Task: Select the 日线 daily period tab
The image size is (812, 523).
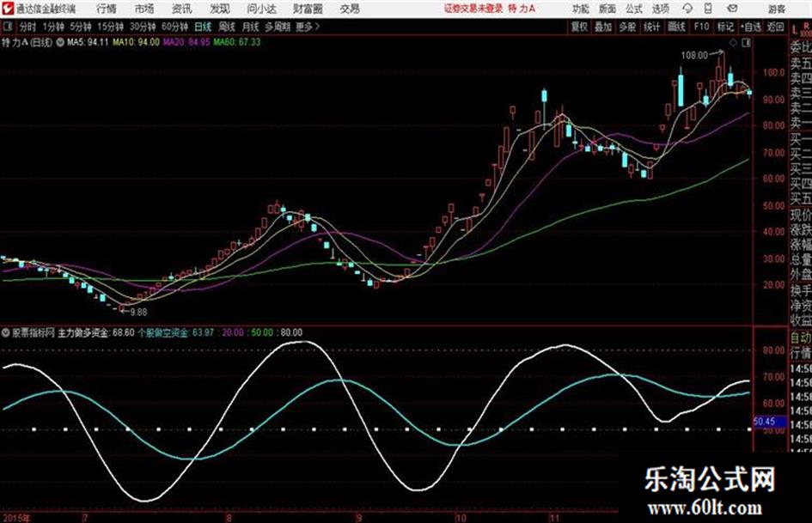Action: [203, 27]
